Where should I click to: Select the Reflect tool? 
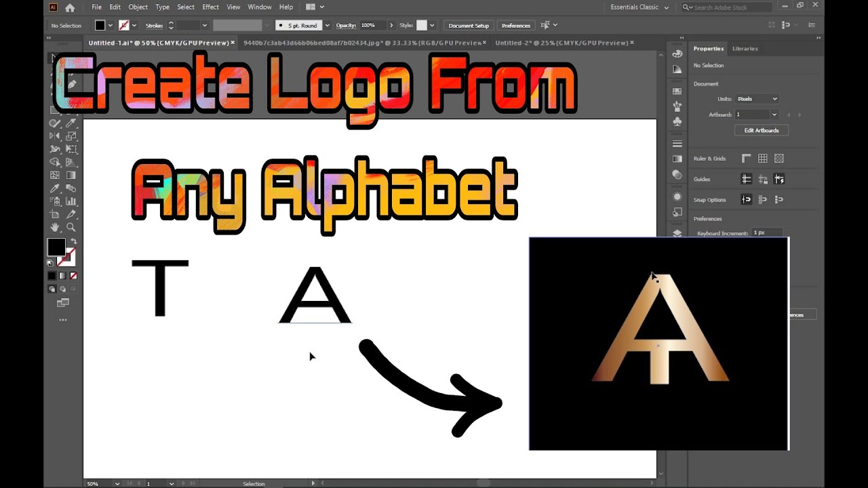[55, 136]
